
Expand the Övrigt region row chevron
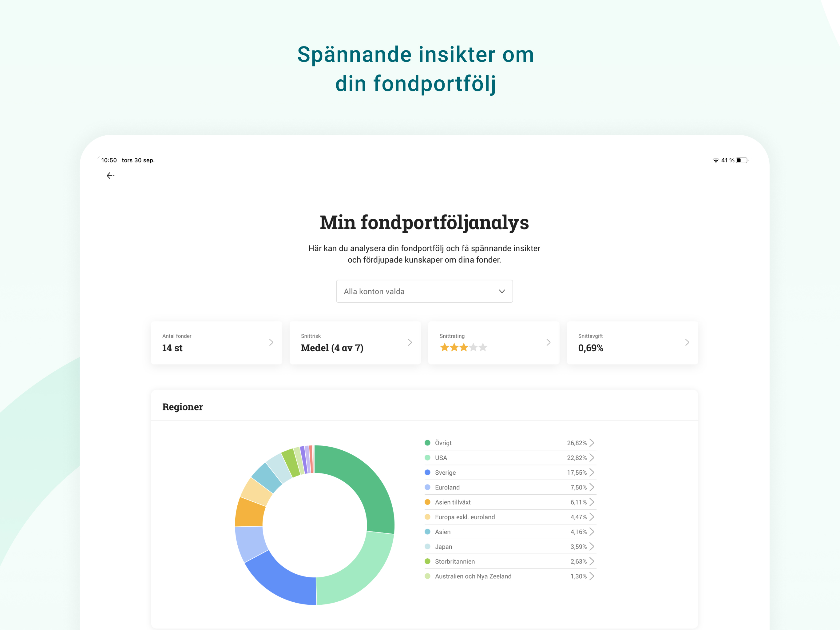click(592, 443)
